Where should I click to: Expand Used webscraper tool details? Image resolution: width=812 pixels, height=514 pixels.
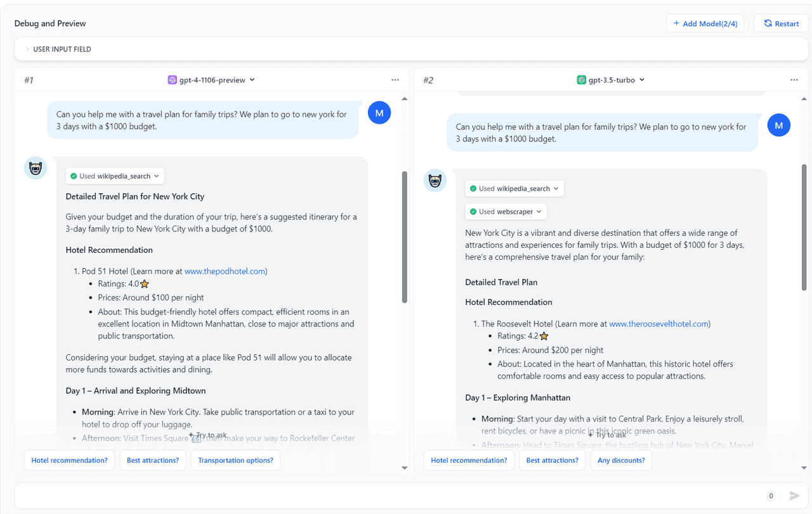(x=506, y=212)
